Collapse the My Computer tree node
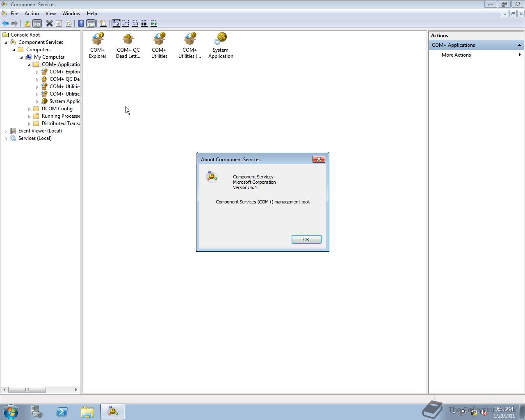The width and height of the screenshot is (525, 420). pos(22,57)
